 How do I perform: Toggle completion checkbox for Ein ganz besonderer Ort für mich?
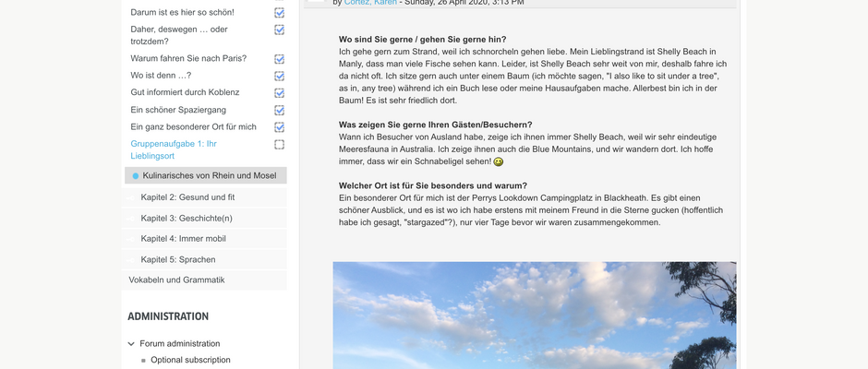(280, 127)
